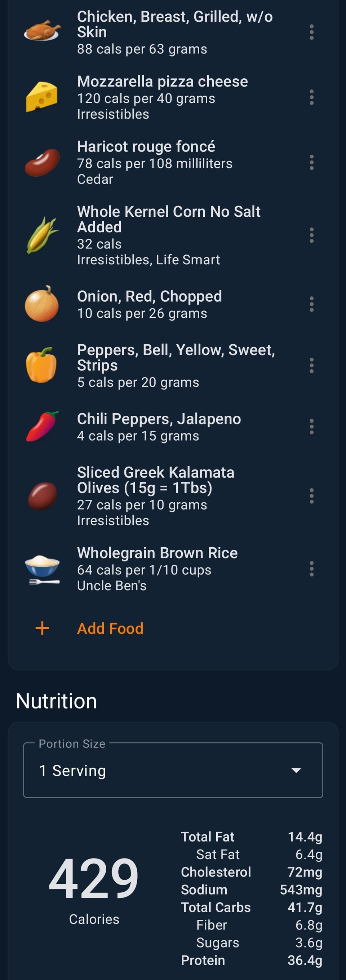Screen dimensions: 346x980
Task: Open more options for Wholegrain Brown Rice
Action: (311, 569)
